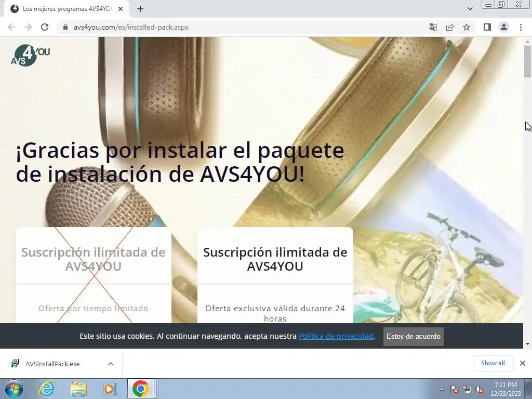Close the downloads bar

pyautogui.click(x=523, y=363)
